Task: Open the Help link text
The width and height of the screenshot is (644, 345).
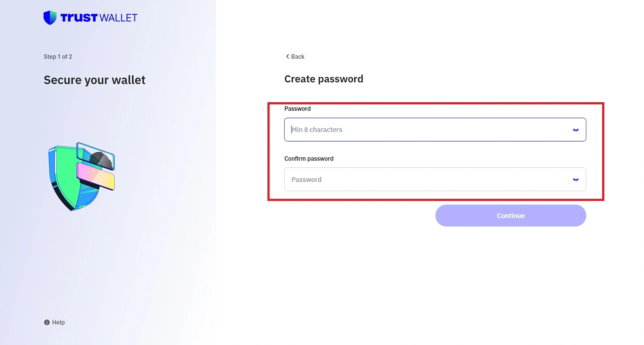Action: [58, 322]
